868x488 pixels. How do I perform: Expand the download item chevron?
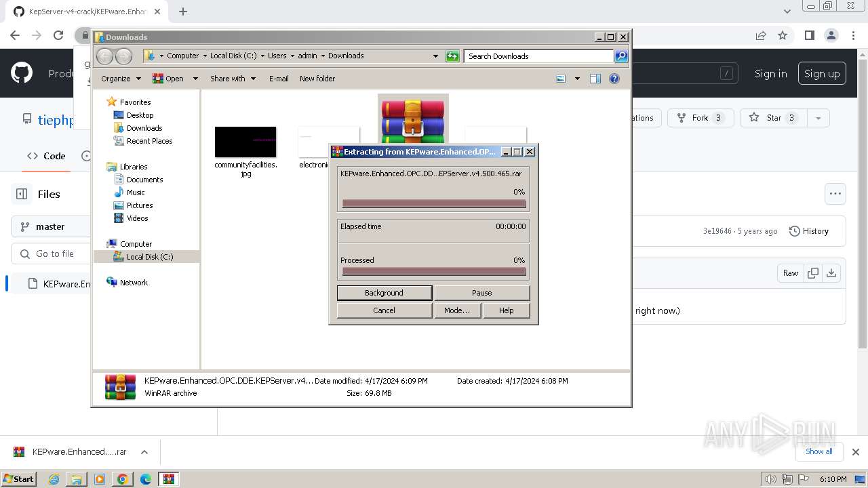(x=144, y=452)
